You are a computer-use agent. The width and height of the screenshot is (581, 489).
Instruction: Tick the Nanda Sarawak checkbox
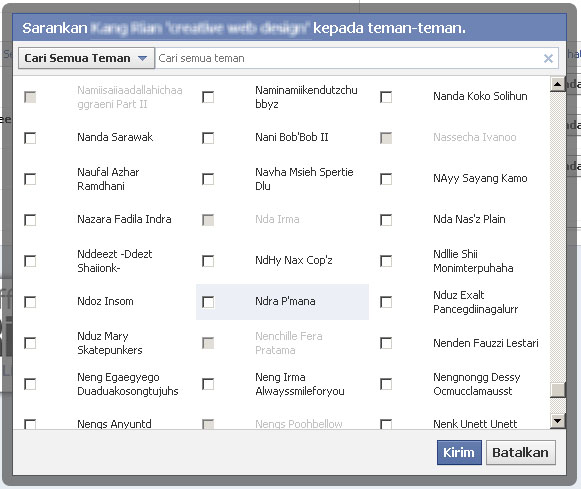[x=30, y=138]
